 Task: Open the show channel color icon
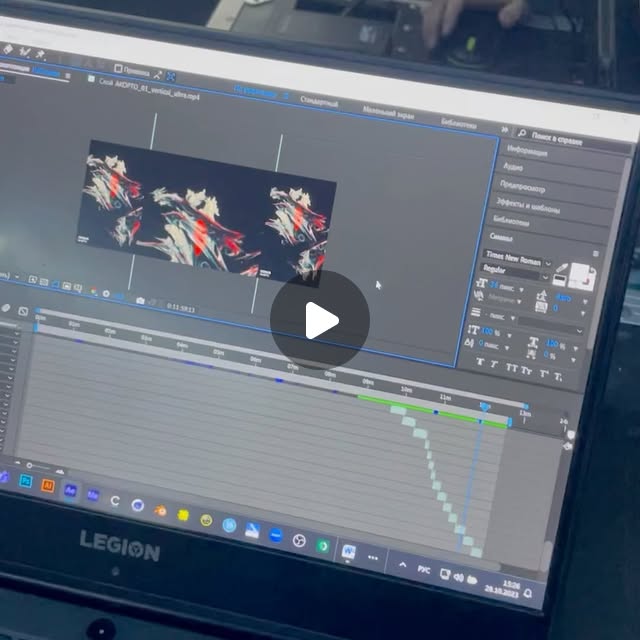(94, 291)
